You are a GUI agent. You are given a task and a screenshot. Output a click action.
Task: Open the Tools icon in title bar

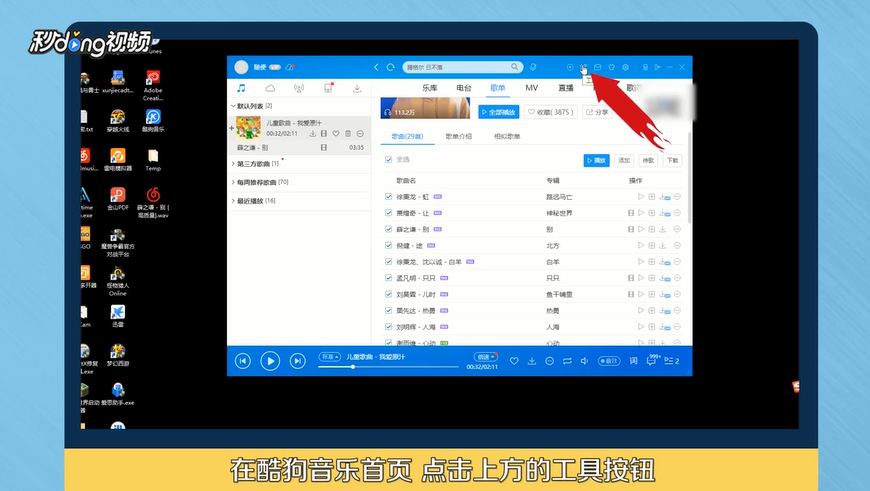(584, 67)
